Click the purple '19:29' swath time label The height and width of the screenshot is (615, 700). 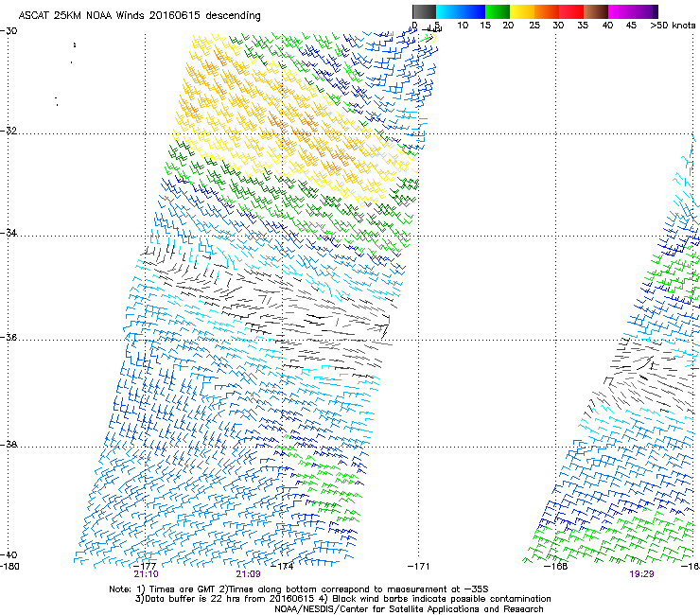click(x=641, y=574)
